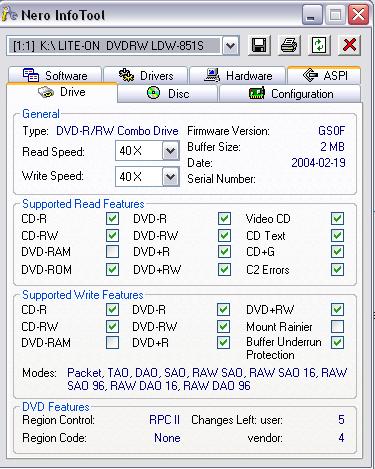Image resolution: width=375 pixels, height=469 pixels.
Task: Click the LITE-ON DVDRW LDW-851S drive field
Action: (114, 46)
